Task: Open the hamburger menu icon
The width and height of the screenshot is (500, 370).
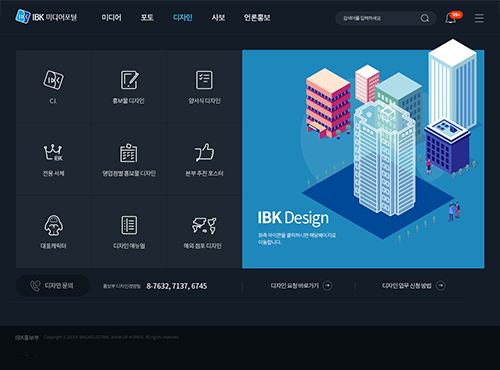Action: pyautogui.click(x=479, y=18)
